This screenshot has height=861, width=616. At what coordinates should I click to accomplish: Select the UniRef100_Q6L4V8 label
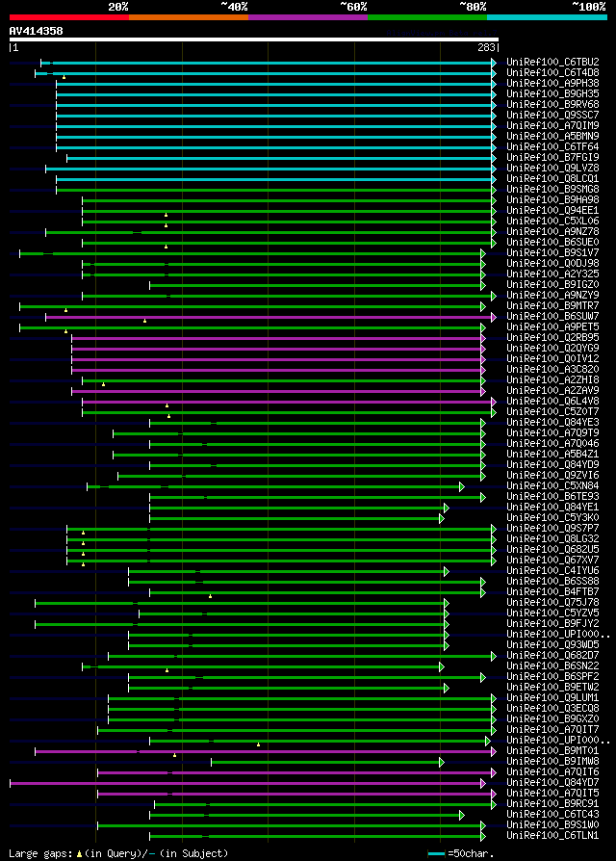552,402
